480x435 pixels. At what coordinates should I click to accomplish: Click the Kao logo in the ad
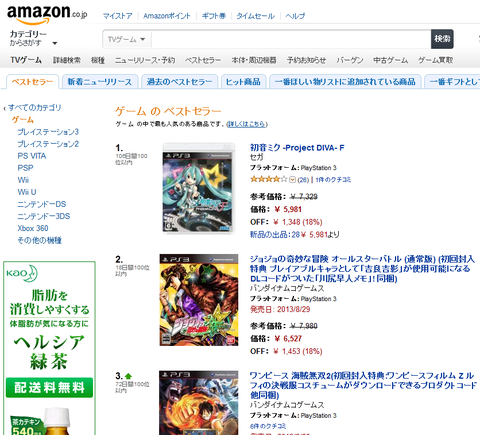(22, 273)
